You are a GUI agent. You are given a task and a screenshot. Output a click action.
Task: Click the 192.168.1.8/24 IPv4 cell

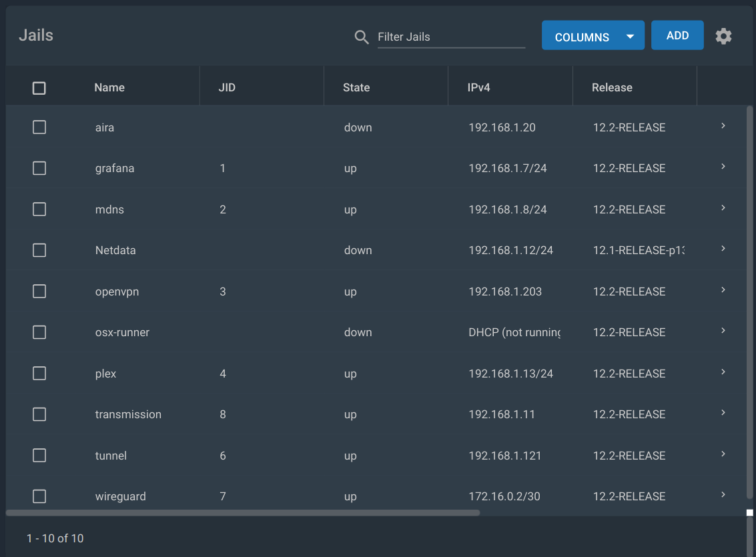click(x=508, y=209)
